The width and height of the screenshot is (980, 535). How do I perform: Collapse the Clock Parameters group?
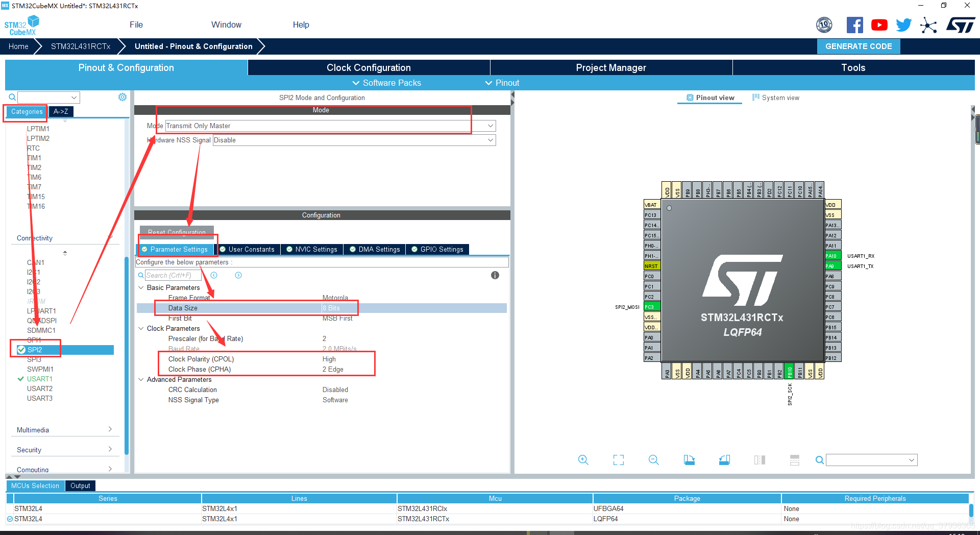141,328
